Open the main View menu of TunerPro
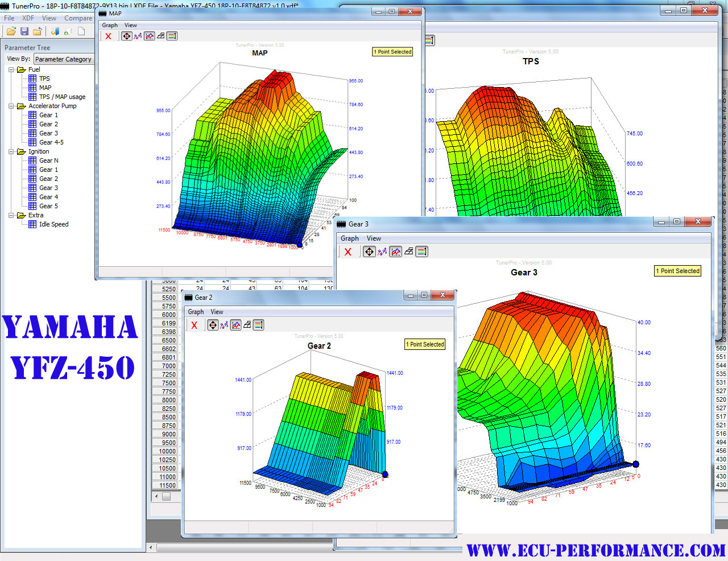 (x=49, y=18)
